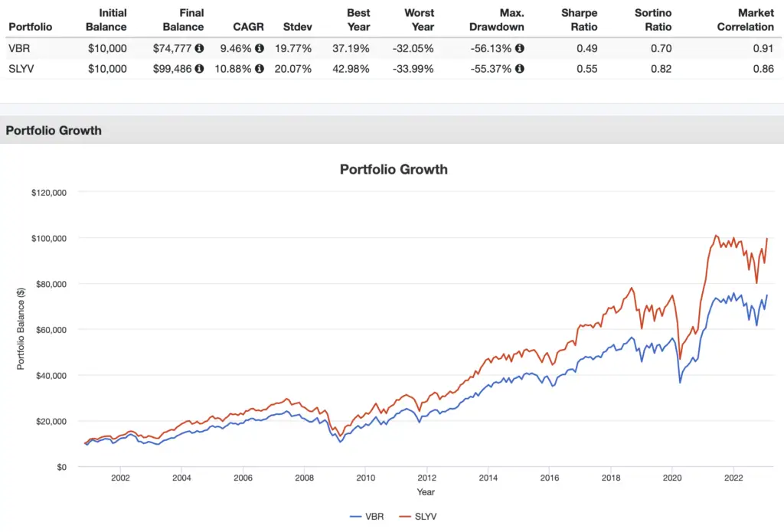Click the 2020 label on the Year axis
This screenshot has width=784, height=532.
click(671, 478)
